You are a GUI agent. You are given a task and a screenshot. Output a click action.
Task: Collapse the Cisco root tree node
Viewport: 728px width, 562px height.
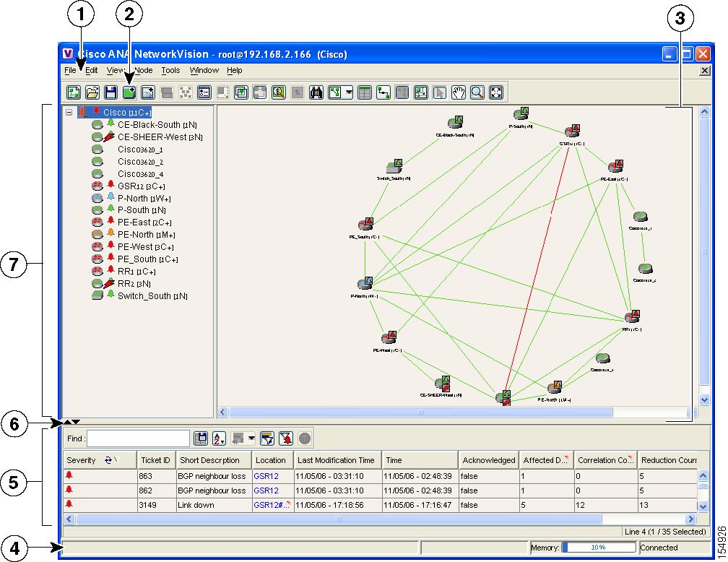point(69,113)
